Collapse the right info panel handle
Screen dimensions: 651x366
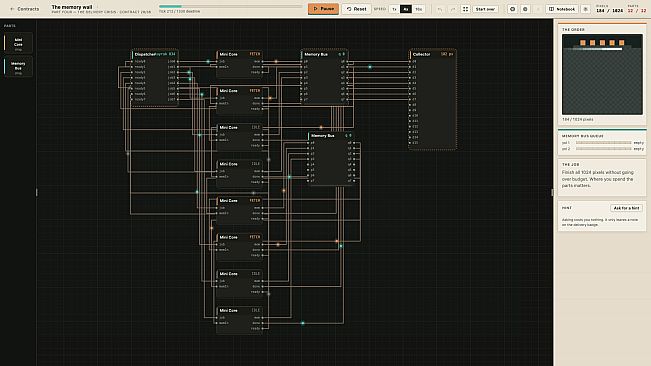coord(552,192)
